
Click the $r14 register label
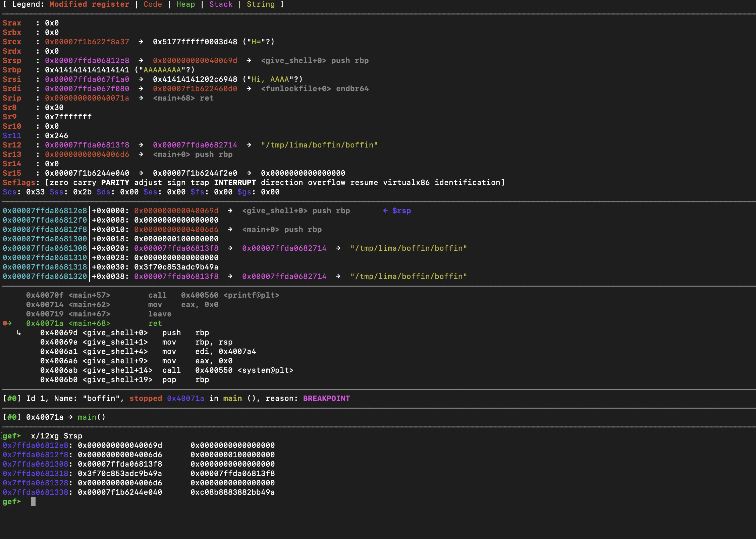point(12,164)
